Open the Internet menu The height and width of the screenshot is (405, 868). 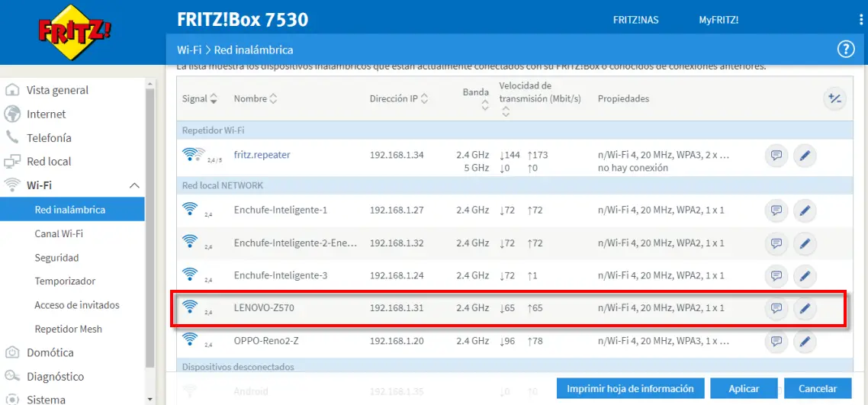coord(46,114)
